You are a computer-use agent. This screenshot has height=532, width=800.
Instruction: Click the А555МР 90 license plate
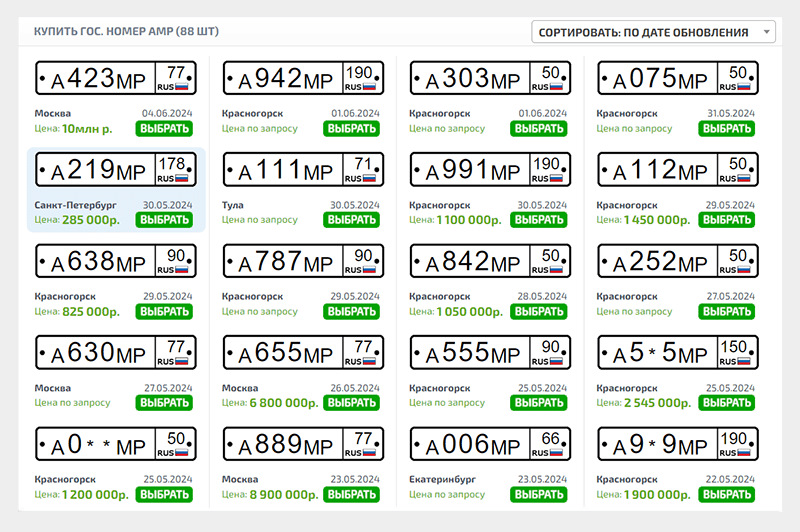[490, 352]
